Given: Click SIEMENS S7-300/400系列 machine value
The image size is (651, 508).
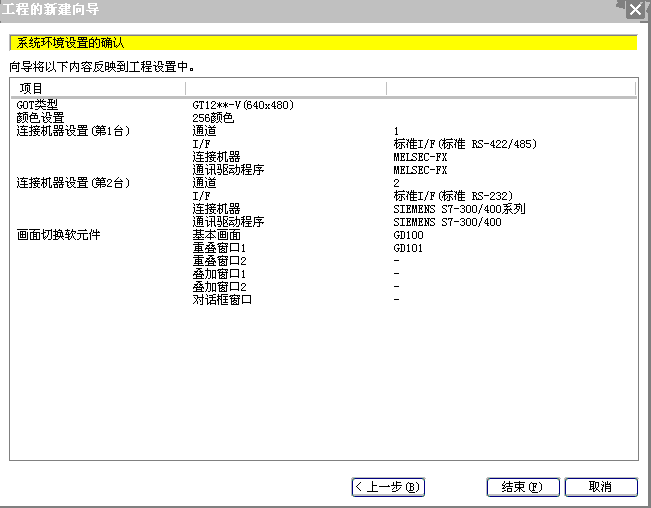Looking at the screenshot, I should coord(459,209).
